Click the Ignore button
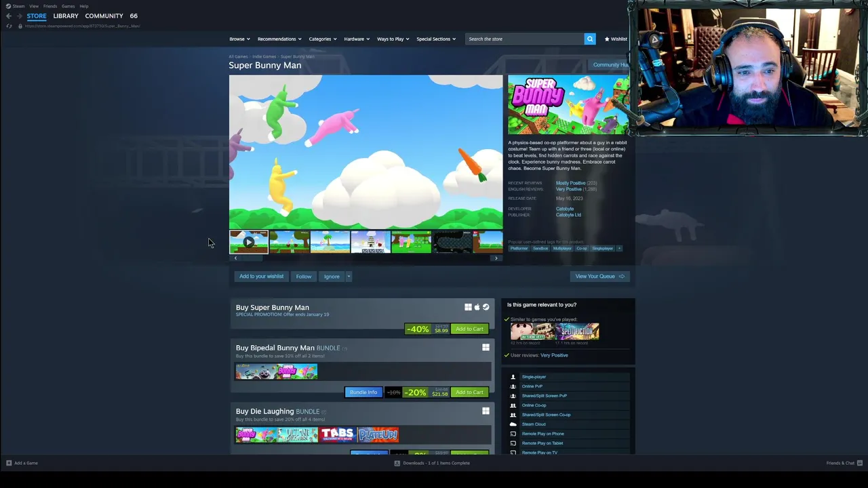This screenshot has width=868, height=488. [332, 277]
